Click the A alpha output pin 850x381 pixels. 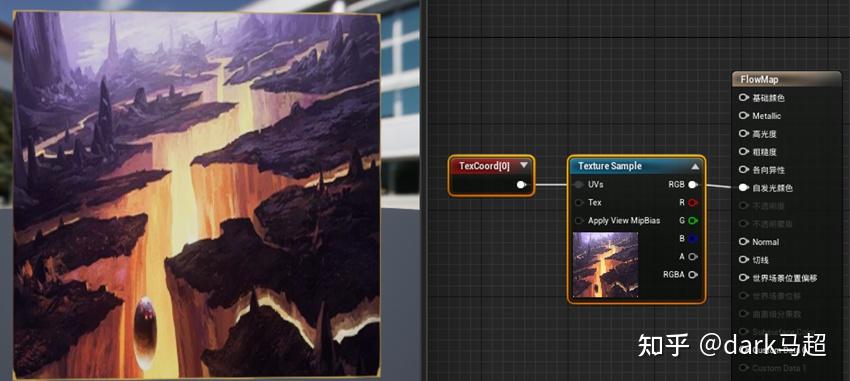692,256
